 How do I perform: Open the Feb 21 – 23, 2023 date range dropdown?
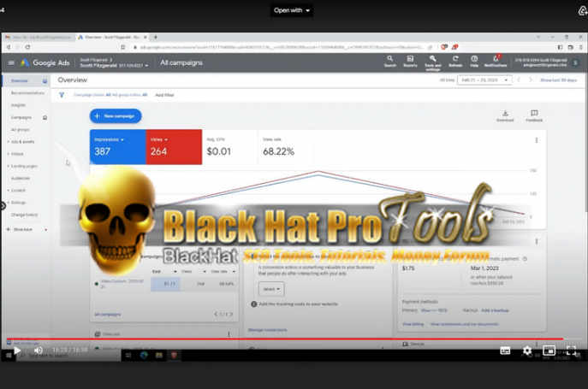click(484, 80)
